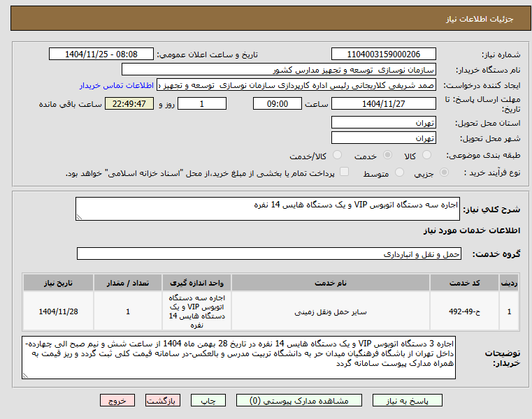Screen dimensions: 532x419
Task: Click the تاریخ نیاز column header
Action: point(58,283)
